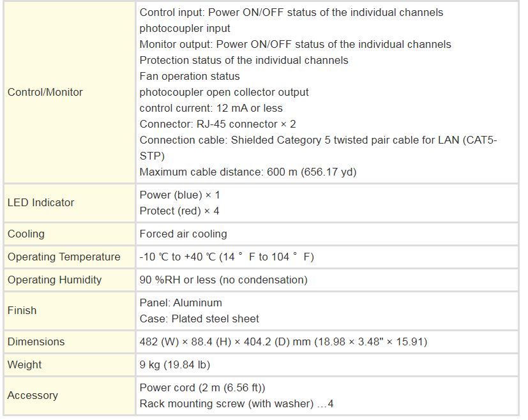The height and width of the screenshot is (420, 528).
Task: Click the Operating Humidity label
Action: [55, 280]
